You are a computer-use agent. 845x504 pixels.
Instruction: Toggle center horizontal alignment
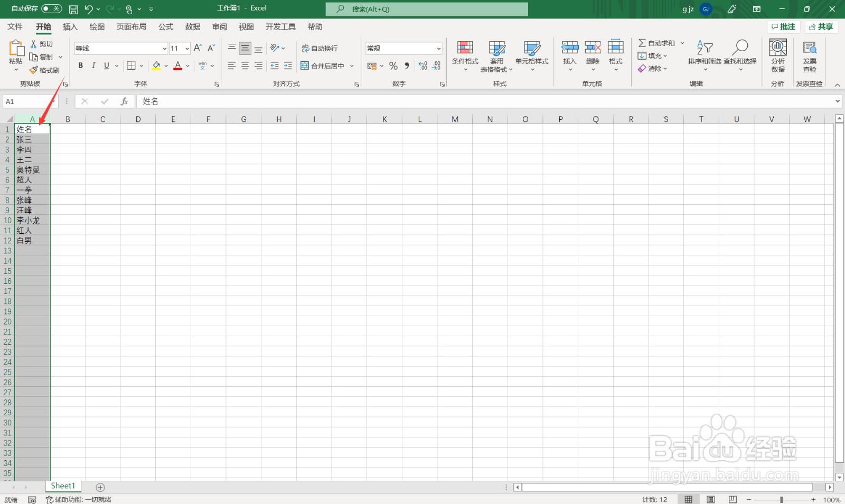pyautogui.click(x=245, y=65)
